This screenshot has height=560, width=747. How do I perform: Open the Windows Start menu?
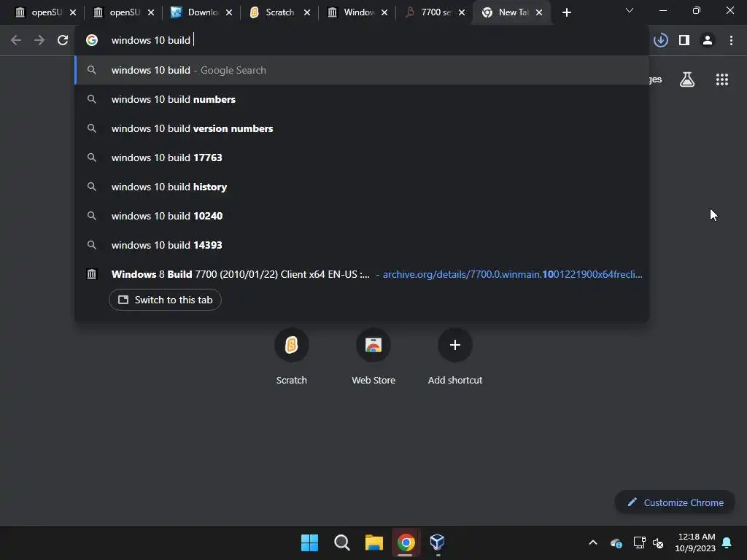[x=309, y=542]
